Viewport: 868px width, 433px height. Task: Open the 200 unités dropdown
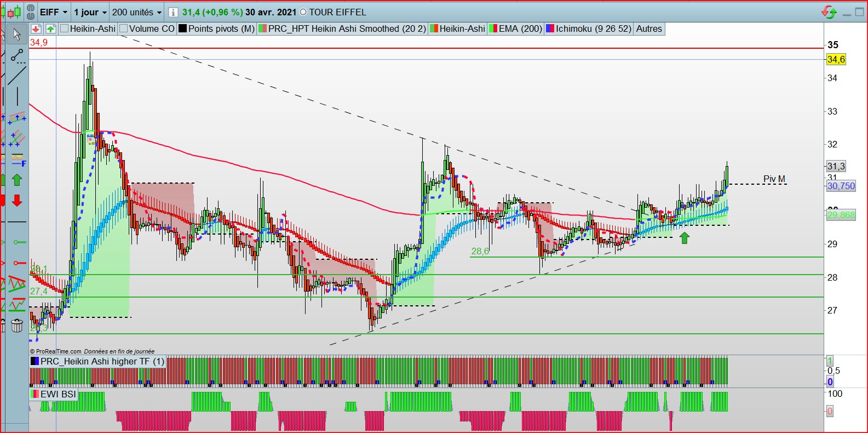click(137, 12)
